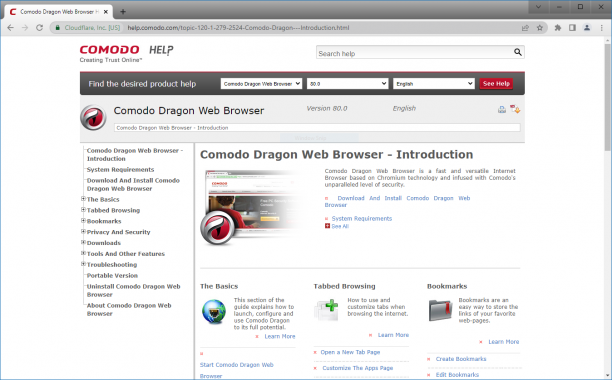Open a new tab with plus button

tap(123, 12)
